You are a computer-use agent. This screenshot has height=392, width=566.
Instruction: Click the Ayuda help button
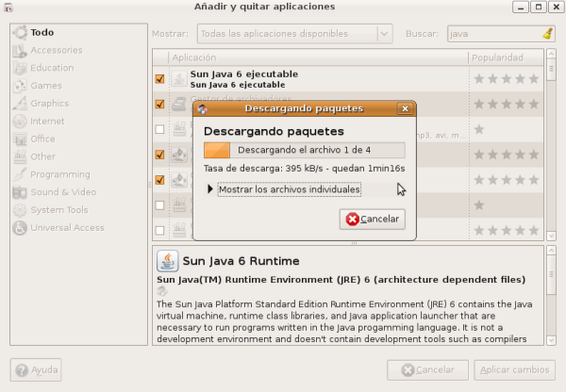37,369
